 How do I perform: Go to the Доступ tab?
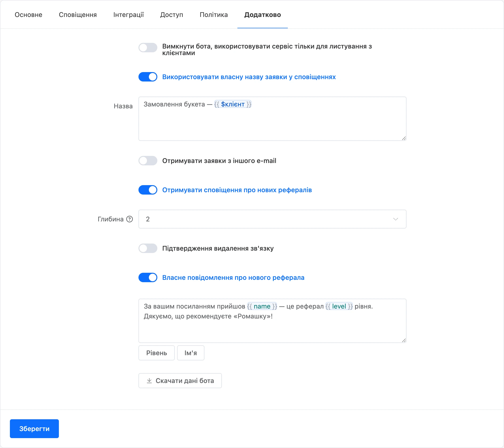172,15
